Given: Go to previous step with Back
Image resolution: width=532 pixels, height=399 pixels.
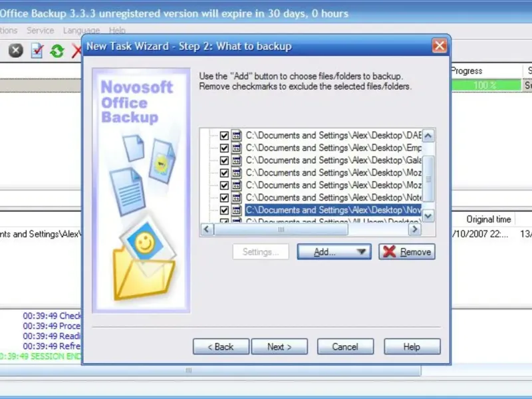Looking at the screenshot, I should pos(221,346).
